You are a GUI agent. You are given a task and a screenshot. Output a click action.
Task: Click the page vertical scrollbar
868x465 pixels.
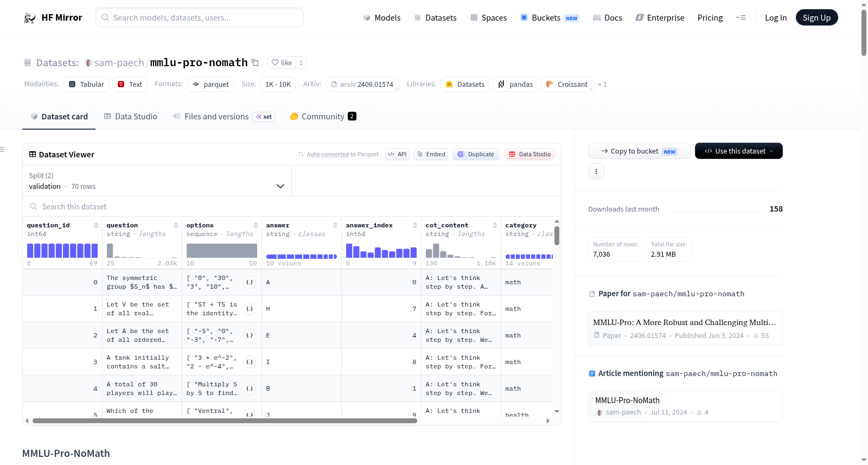tap(864, 33)
